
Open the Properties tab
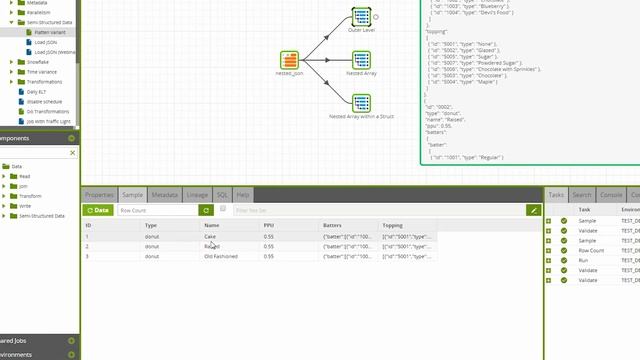[x=99, y=195]
